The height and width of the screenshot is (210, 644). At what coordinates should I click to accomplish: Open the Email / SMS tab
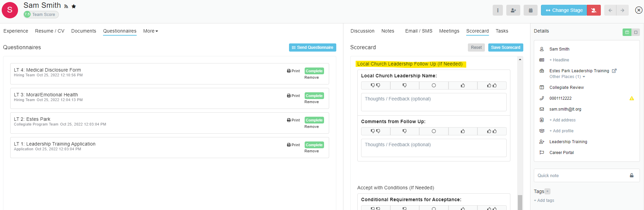point(419,31)
